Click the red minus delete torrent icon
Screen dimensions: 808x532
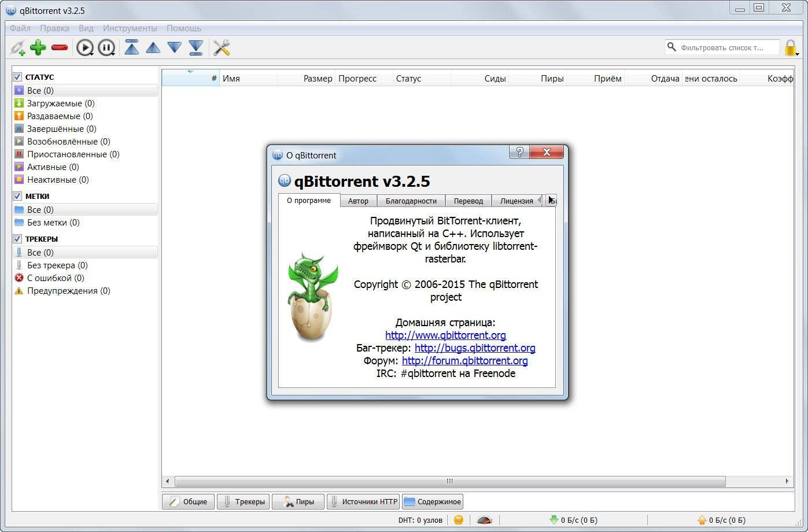coord(60,47)
